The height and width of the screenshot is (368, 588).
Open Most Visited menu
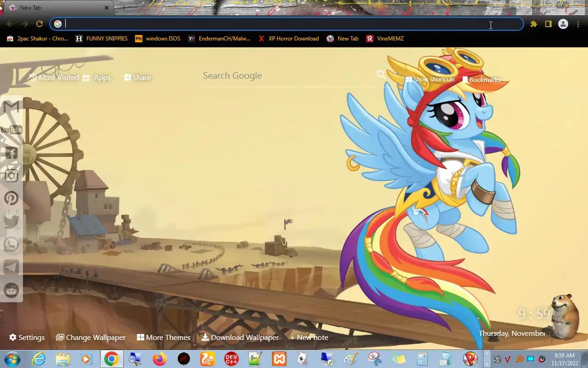(54, 78)
